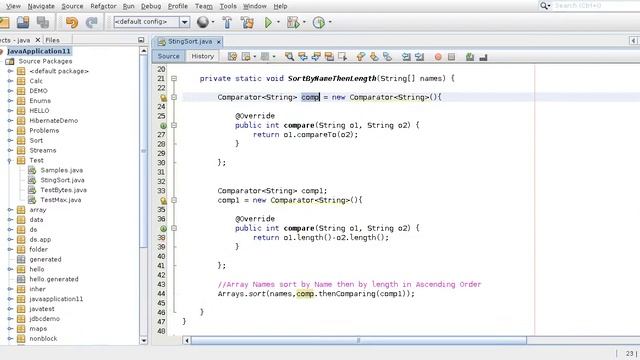
Task: Go to the next bookmark
Action: pos(374,57)
